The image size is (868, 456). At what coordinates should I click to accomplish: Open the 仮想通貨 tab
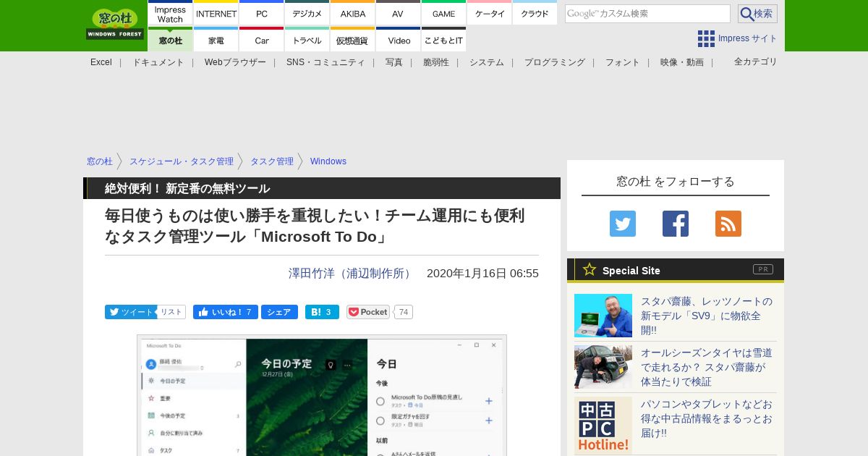pos(353,40)
